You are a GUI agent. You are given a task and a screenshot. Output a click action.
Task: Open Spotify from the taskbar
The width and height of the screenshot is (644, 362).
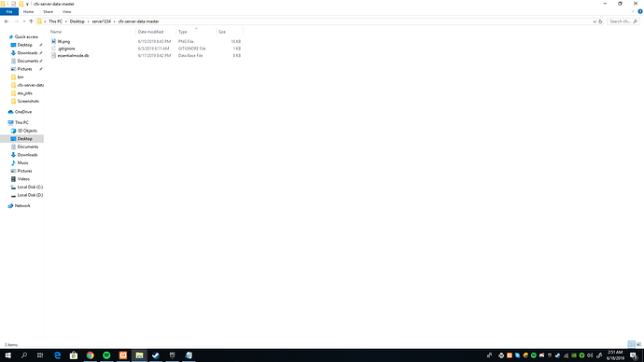(x=106, y=355)
